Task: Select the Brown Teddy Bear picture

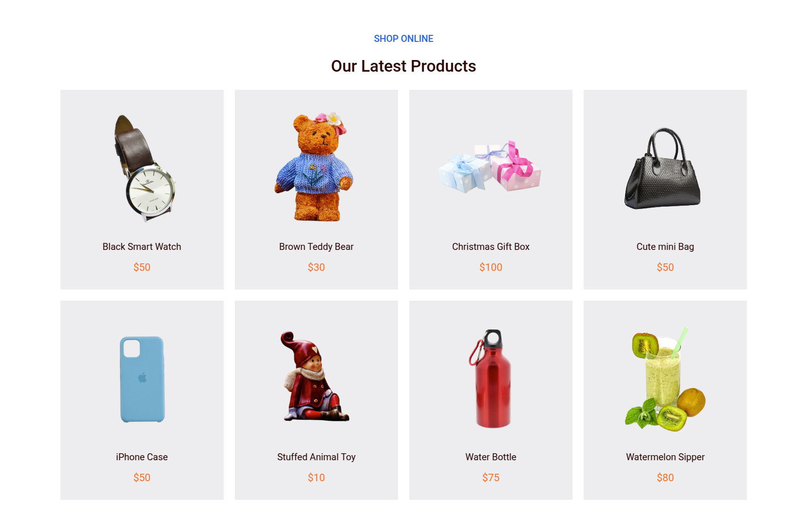Action: tap(314, 167)
